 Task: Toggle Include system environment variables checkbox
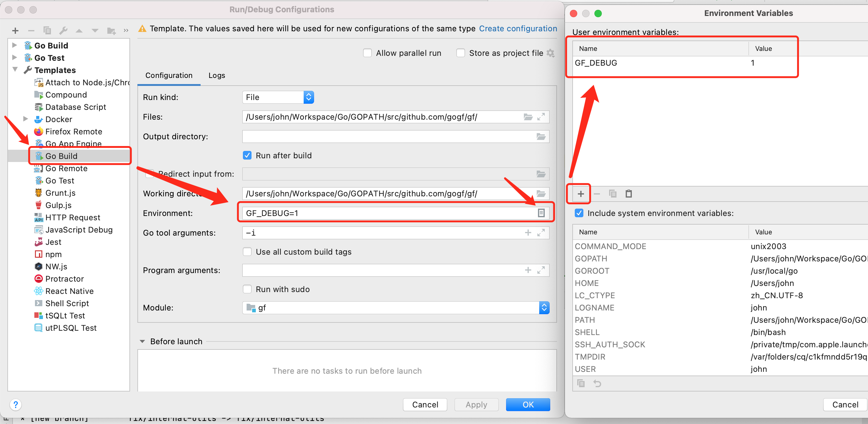point(579,213)
